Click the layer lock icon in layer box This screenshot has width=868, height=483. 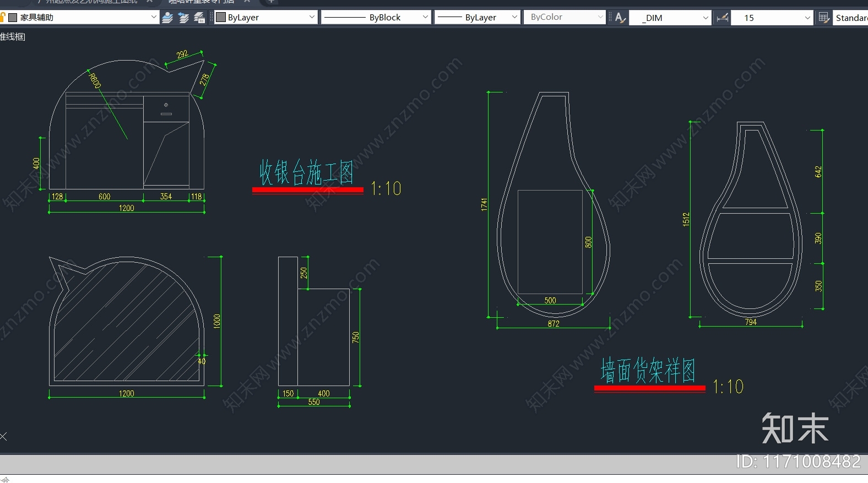(x=3, y=18)
